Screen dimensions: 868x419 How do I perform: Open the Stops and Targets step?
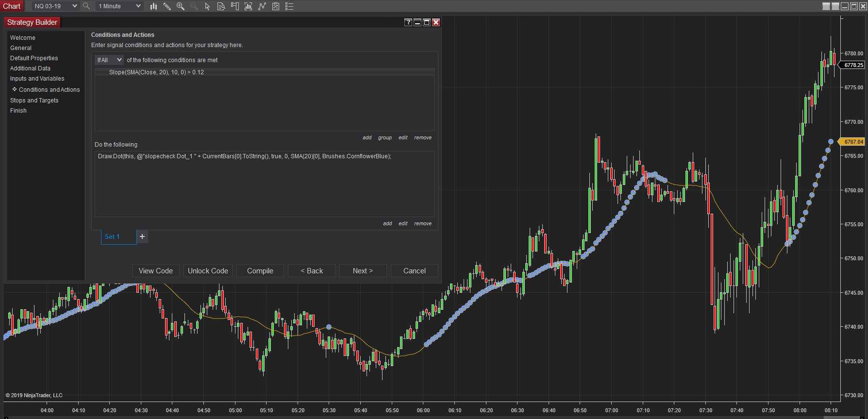pos(34,101)
